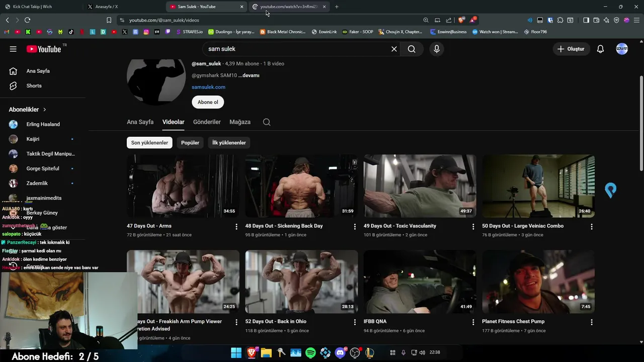
Task: Expand channel description via ...devamı
Action: (x=249, y=75)
